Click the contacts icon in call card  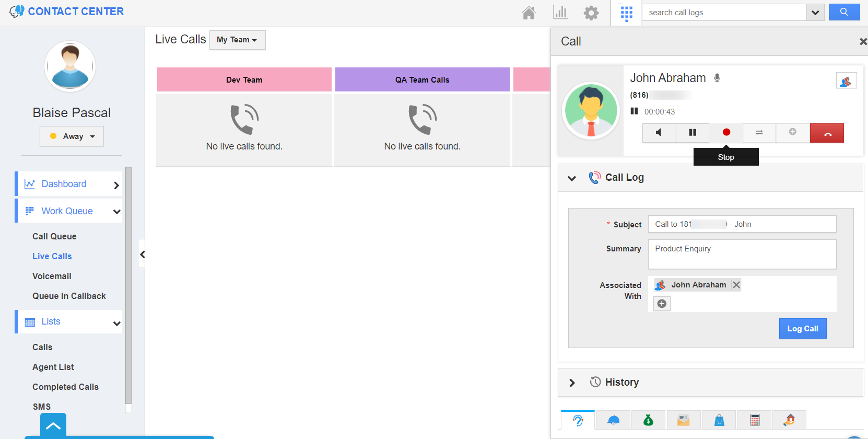[846, 80]
